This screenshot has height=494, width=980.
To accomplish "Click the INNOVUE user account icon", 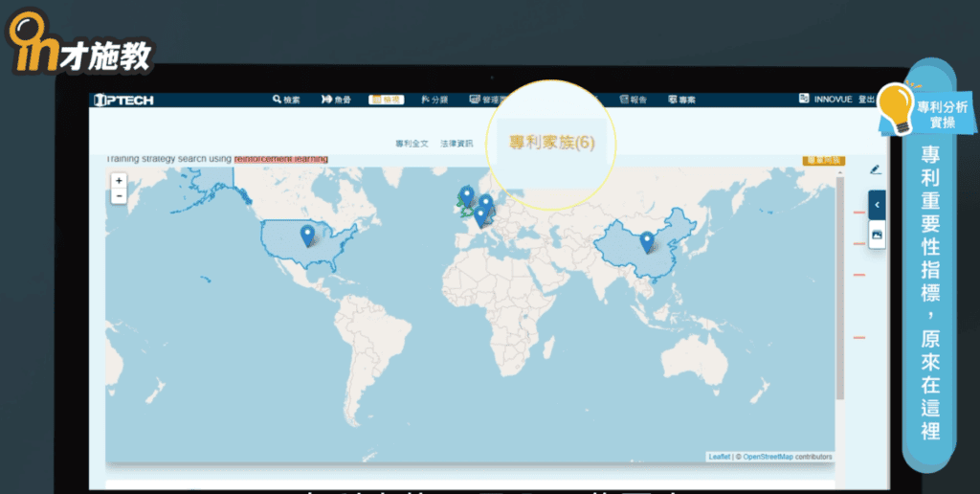I will [804, 100].
